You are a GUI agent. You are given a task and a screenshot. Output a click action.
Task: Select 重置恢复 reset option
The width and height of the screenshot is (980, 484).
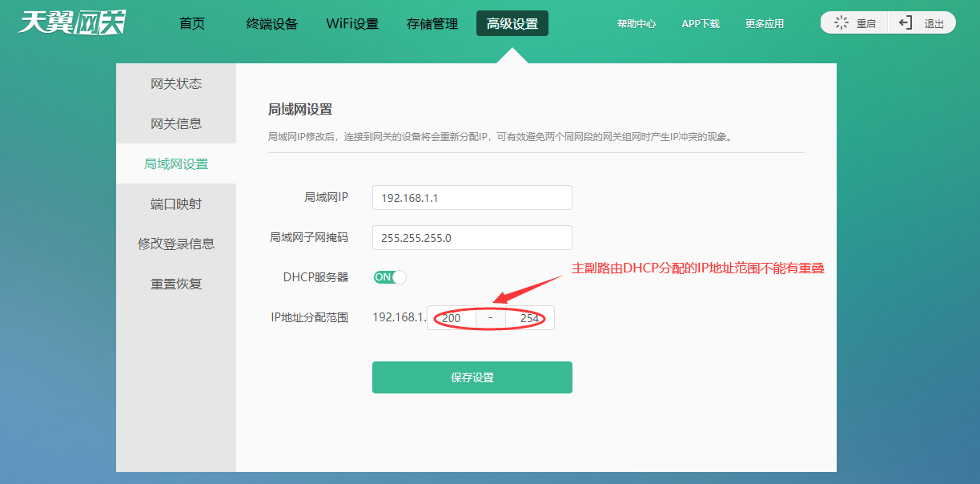click(x=175, y=283)
